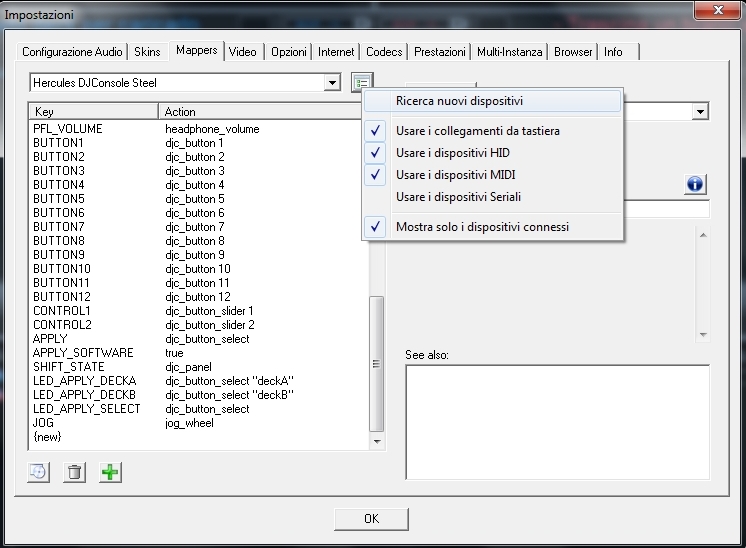Select 'Ricerca nuovi dispositivi' menu item

tap(459, 101)
